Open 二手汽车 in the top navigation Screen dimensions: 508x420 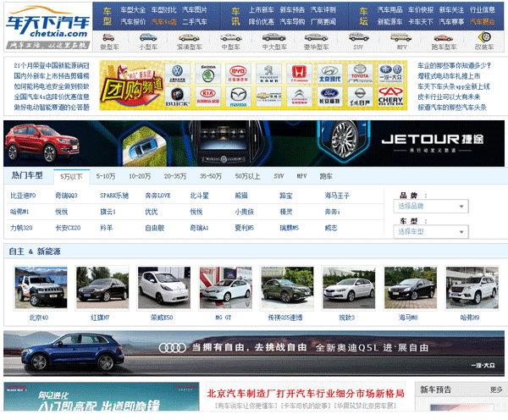tap(195, 22)
